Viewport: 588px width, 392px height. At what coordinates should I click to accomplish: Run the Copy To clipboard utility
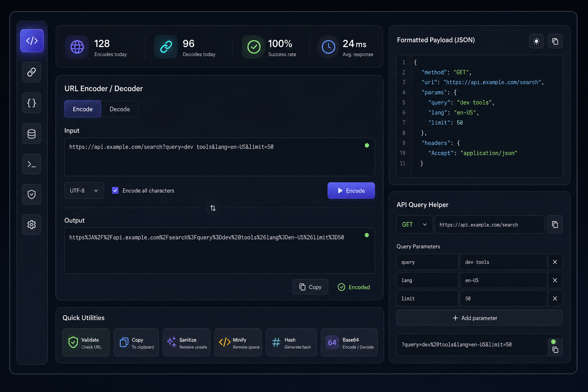(x=136, y=343)
